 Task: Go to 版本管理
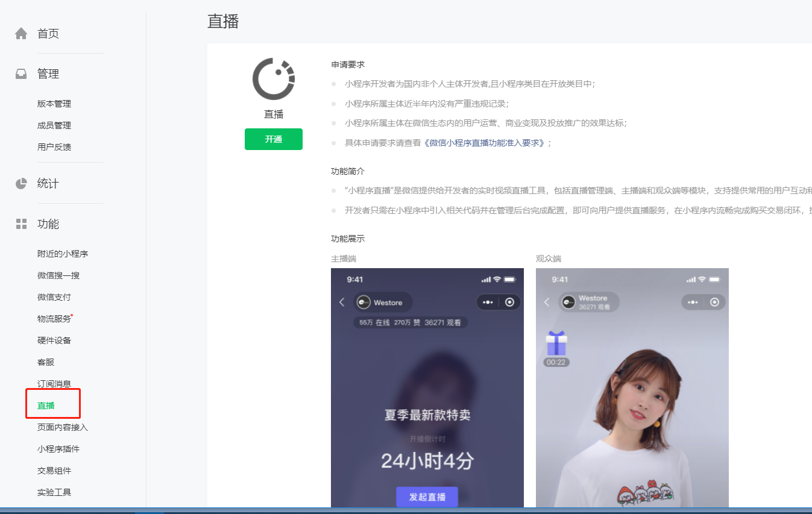tap(54, 104)
